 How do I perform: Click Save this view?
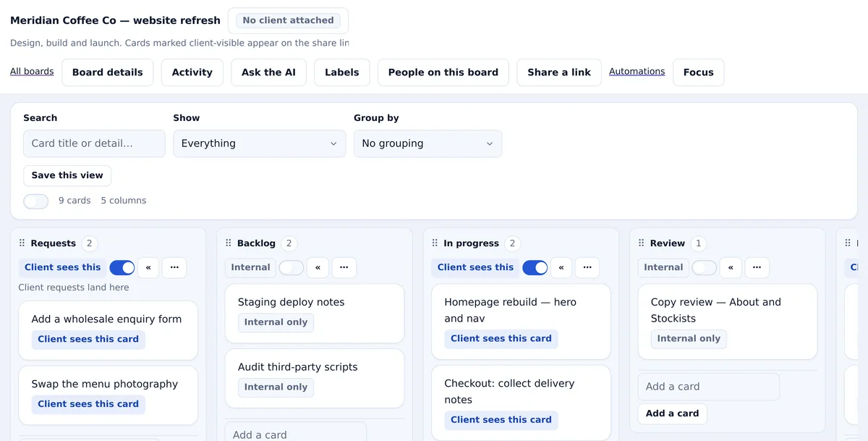pyautogui.click(x=67, y=175)
